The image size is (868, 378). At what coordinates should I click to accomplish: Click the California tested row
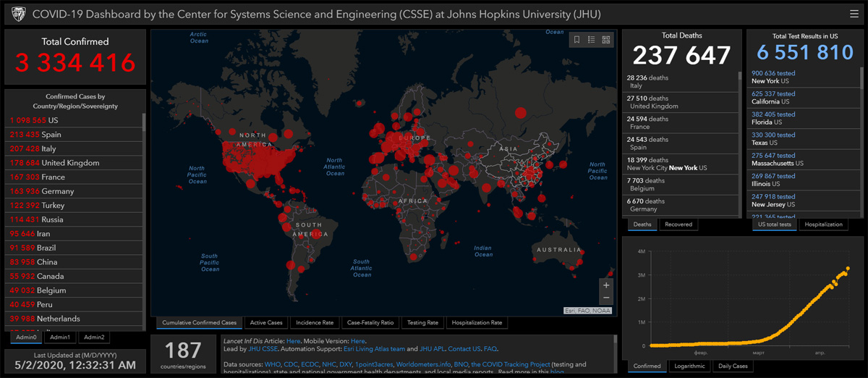pyautogui.click(x=804, y=98)
